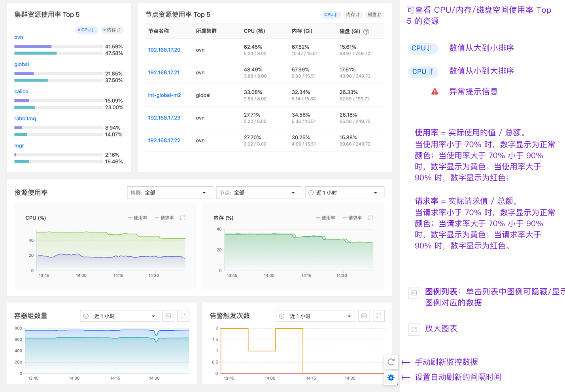Open legend list for 告警触发次数 chart
Image resolution: width=565 pixels, height=392 pixels.
coord(364,316)
